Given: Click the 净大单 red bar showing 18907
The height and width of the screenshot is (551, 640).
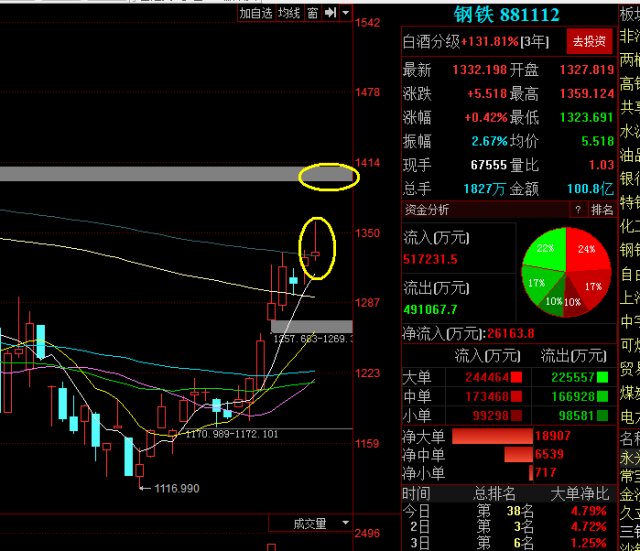Looking at the screenshot, I should pyautogui.click(x=492, y=436).
